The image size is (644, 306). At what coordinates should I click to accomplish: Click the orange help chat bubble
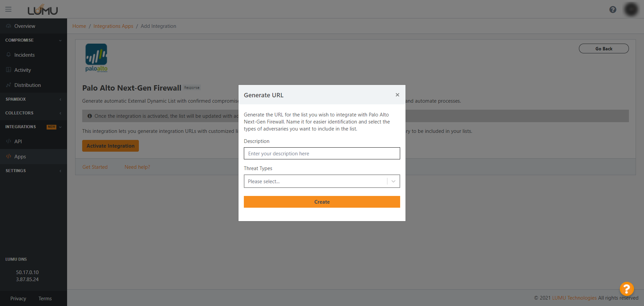click(627, 289)
